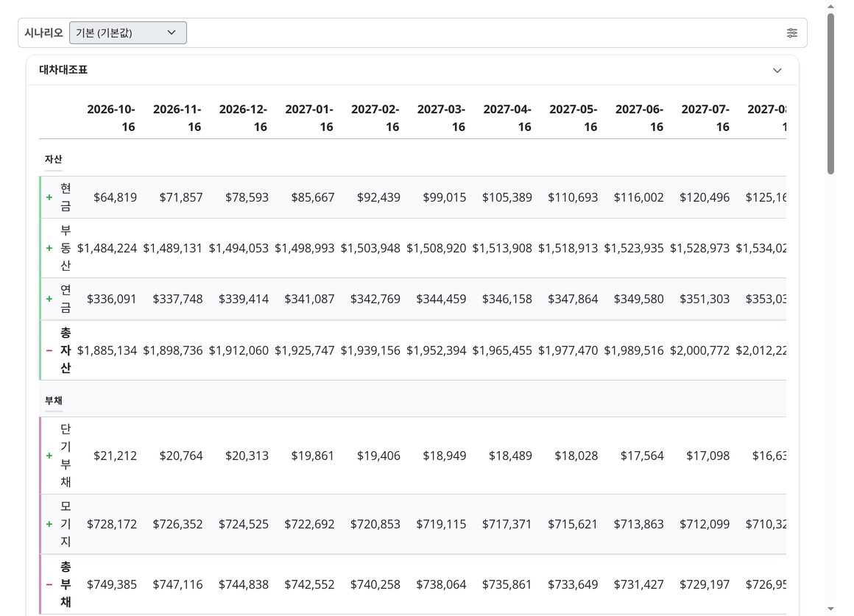Expand the 단기부채 row plus icon
Viewport: 854px width, 616px height.
[49, 456]
